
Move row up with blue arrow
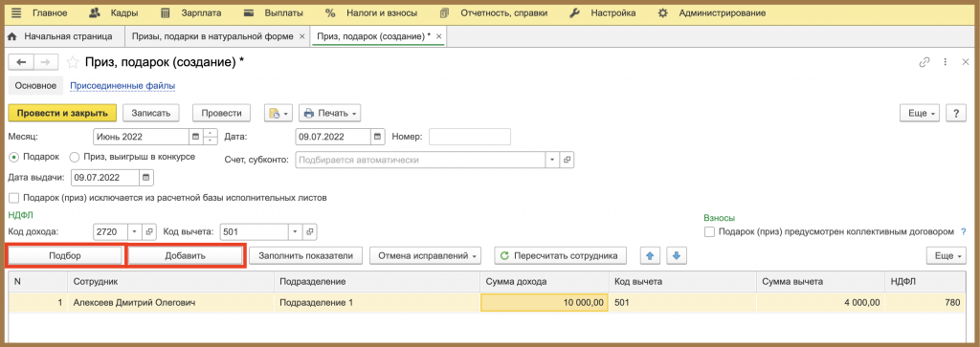click(650, 256)
